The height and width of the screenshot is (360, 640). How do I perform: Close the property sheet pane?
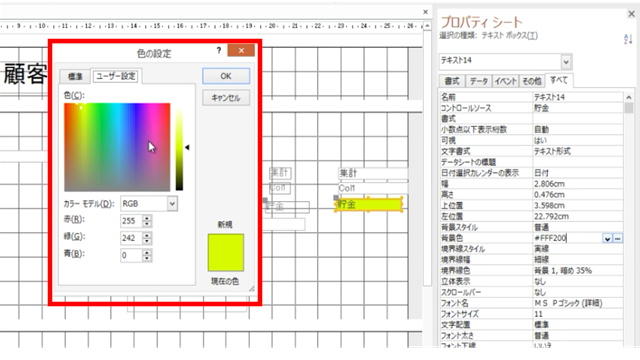point(631,14)
